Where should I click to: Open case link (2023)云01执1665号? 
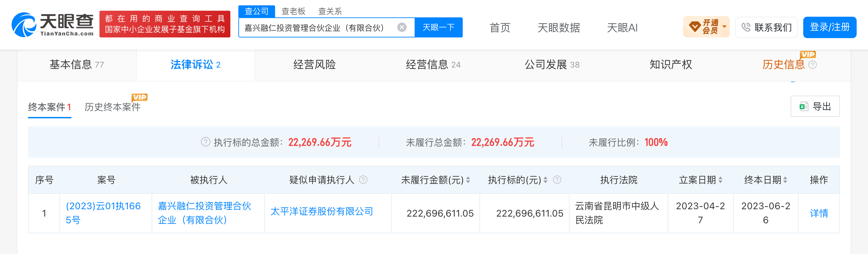(x=103, y=213)
